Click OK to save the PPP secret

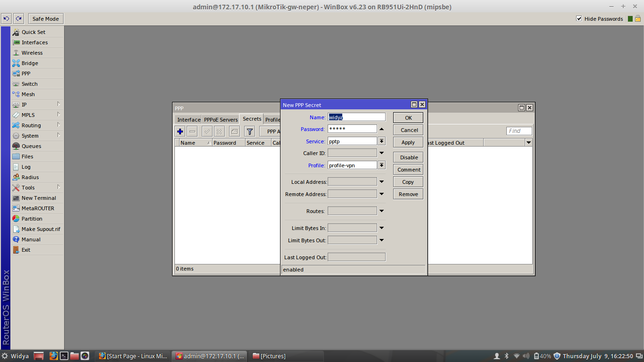[x=408, y=118]
